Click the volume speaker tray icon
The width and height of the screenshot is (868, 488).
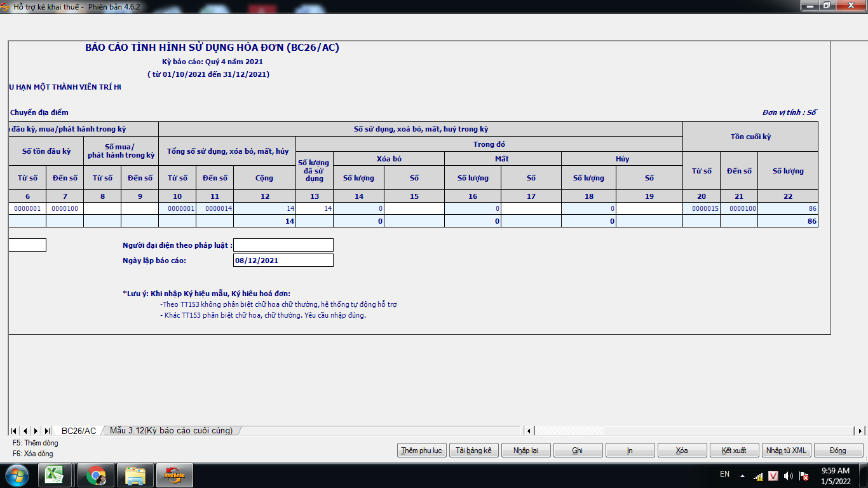(x=789, y=476)
